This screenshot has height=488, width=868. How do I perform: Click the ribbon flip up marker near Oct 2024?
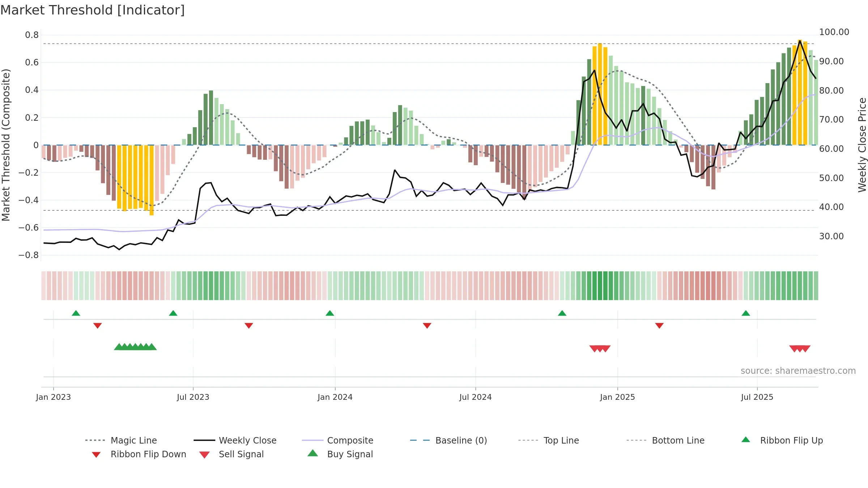coord(562,313)
